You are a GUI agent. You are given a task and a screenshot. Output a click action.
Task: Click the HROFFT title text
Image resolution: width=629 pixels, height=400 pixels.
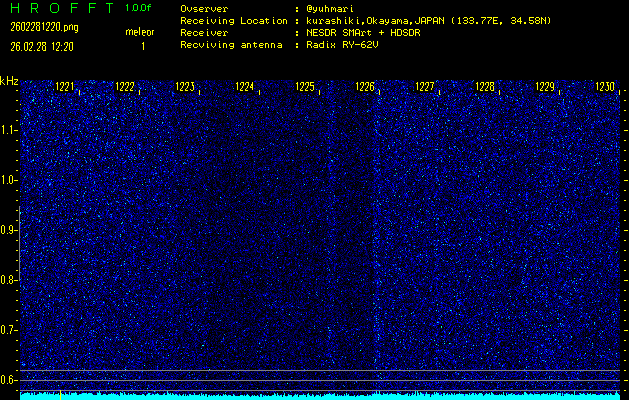pyautogui.click(x=63, y=8)
